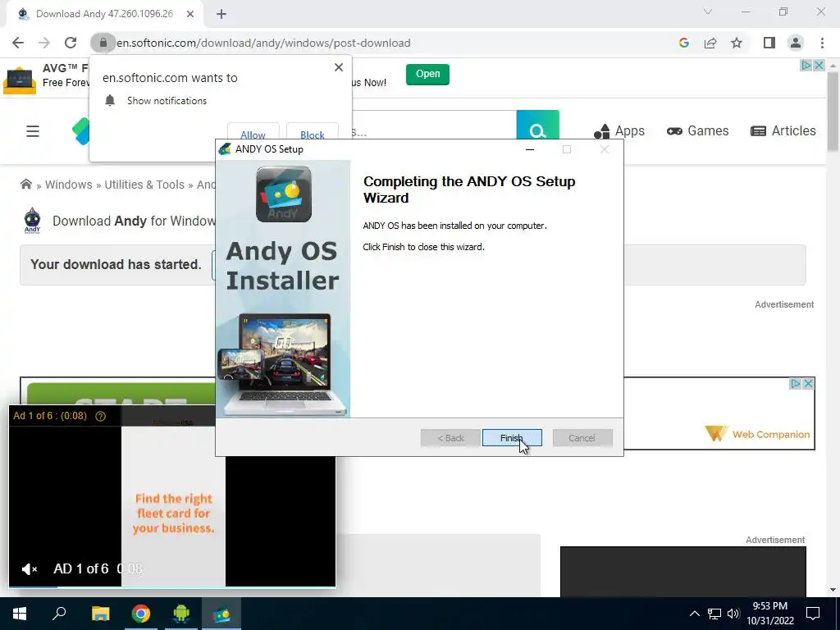Image resolution: width=840 pixels, height=630 pixels.
Task: Open the notification center icon
Action: coord(813,614)
